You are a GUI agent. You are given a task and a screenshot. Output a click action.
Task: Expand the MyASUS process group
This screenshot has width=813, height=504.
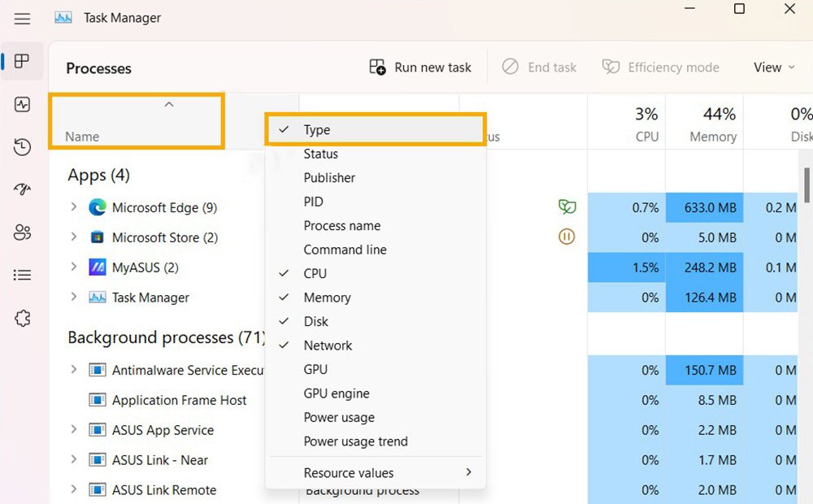[x=74, y=267]
